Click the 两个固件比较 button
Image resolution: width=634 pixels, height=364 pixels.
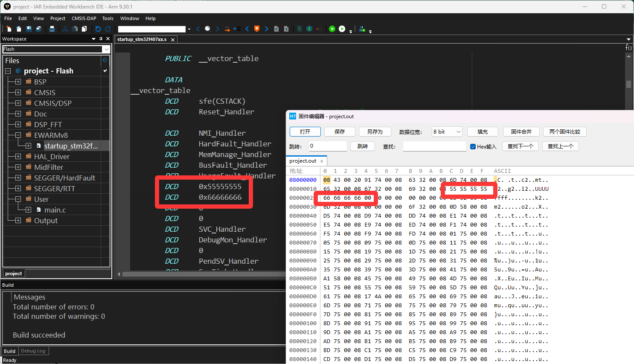565,131
